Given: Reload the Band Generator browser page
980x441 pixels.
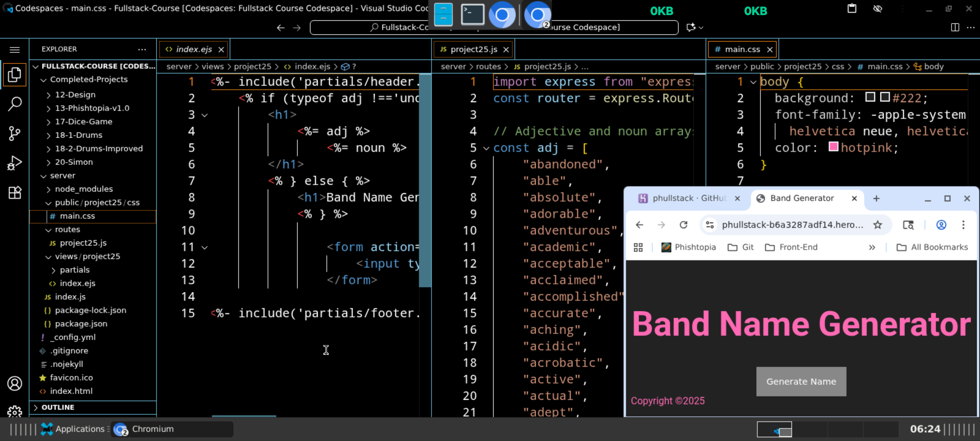Looking at the screenshot, I should click(683, 225).
